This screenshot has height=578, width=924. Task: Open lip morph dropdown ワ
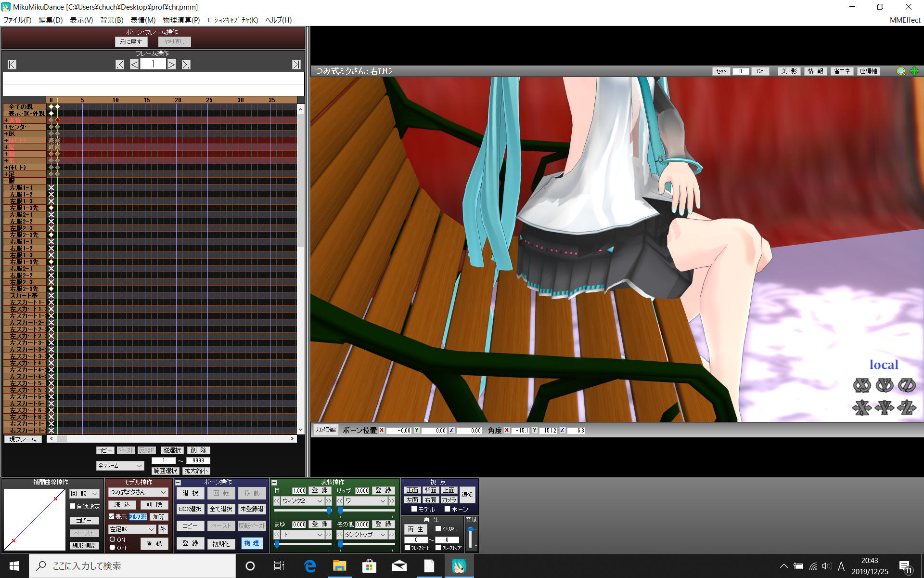(365, 501)
